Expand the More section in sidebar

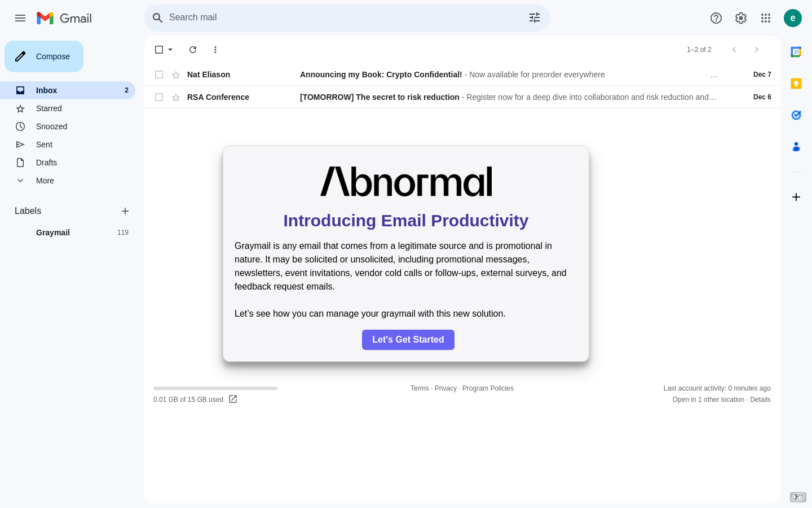point(45,181)
